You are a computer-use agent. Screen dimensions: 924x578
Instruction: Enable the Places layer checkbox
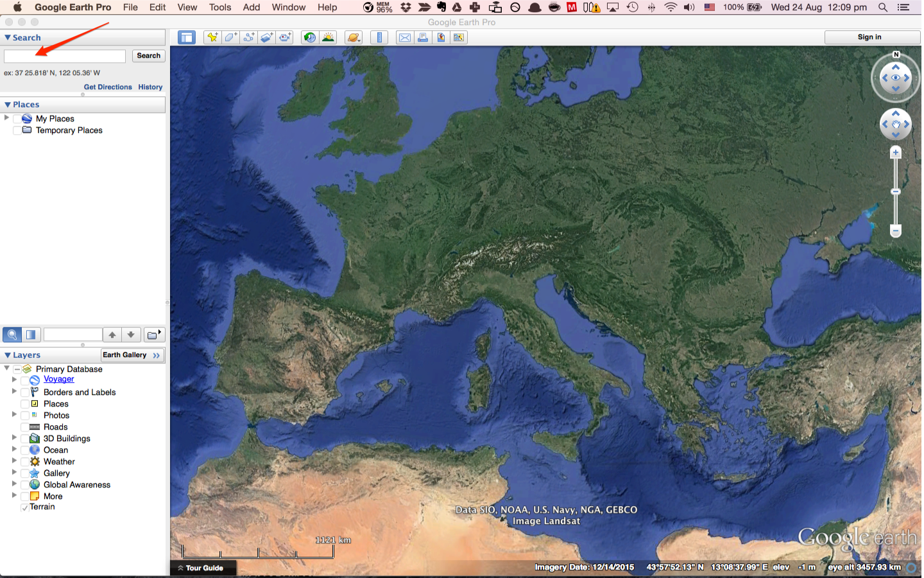[x=25, y=404]
